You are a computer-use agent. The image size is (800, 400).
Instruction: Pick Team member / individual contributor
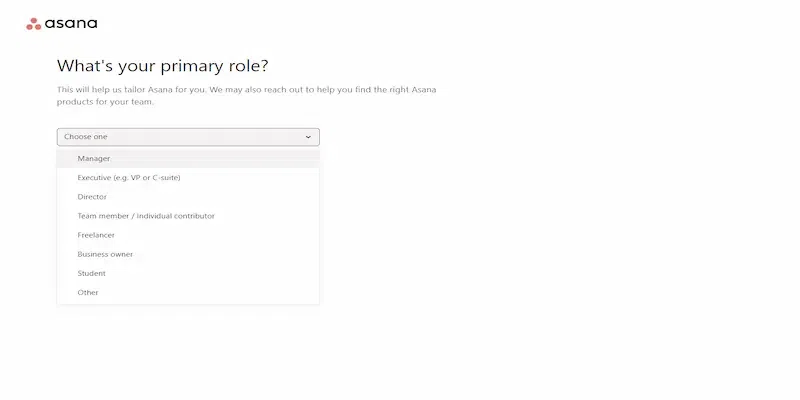pyautogui.click(x=146, y=216)
